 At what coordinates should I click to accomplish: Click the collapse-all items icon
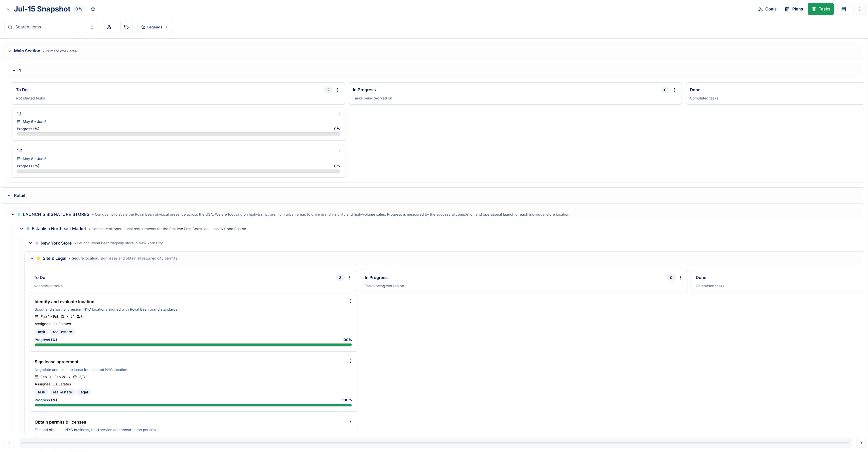point(92,27)
